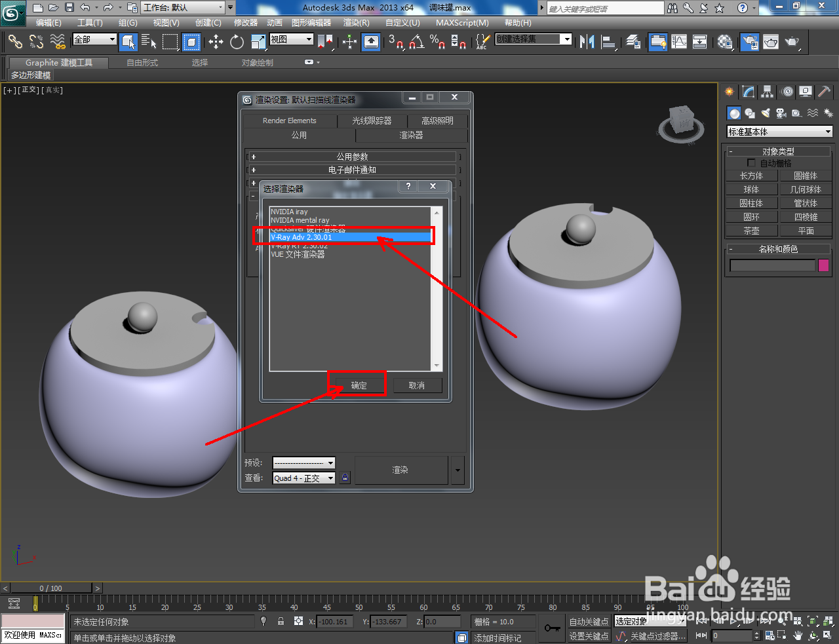Click the time slider showing 0 / 100
Image resolution: width=839 pixels, height=644 pixels.
pyautogui.click(x=51, y=588)
